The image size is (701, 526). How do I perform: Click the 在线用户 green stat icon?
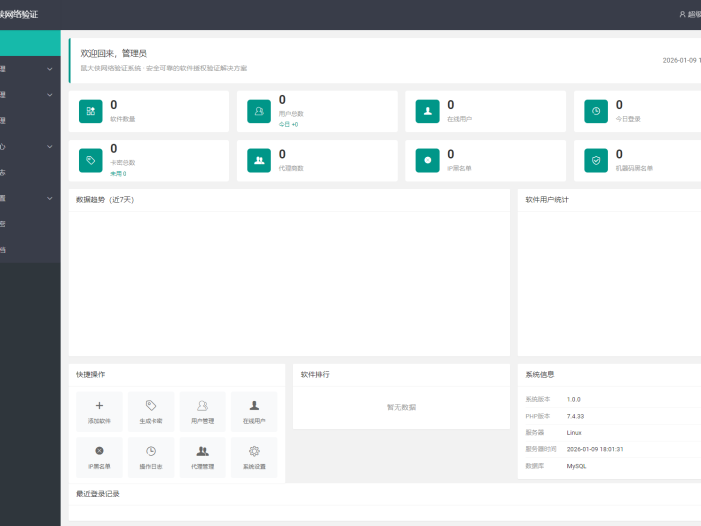428,111
